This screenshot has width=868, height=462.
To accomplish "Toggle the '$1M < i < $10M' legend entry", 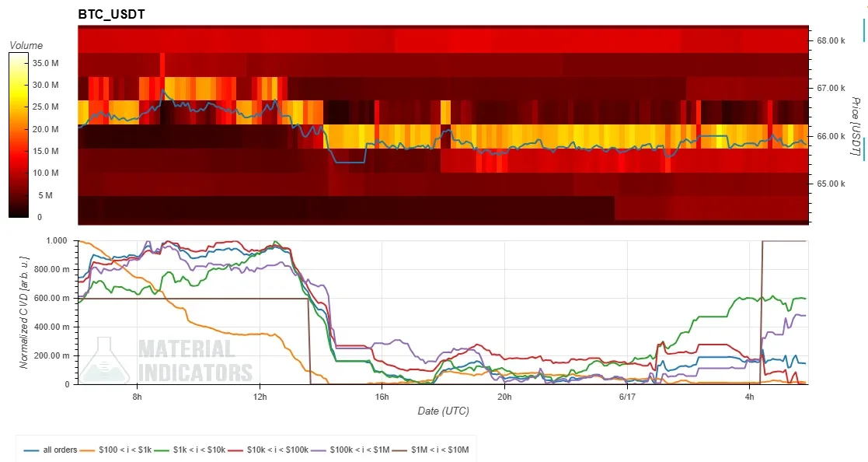I will 431,450.
